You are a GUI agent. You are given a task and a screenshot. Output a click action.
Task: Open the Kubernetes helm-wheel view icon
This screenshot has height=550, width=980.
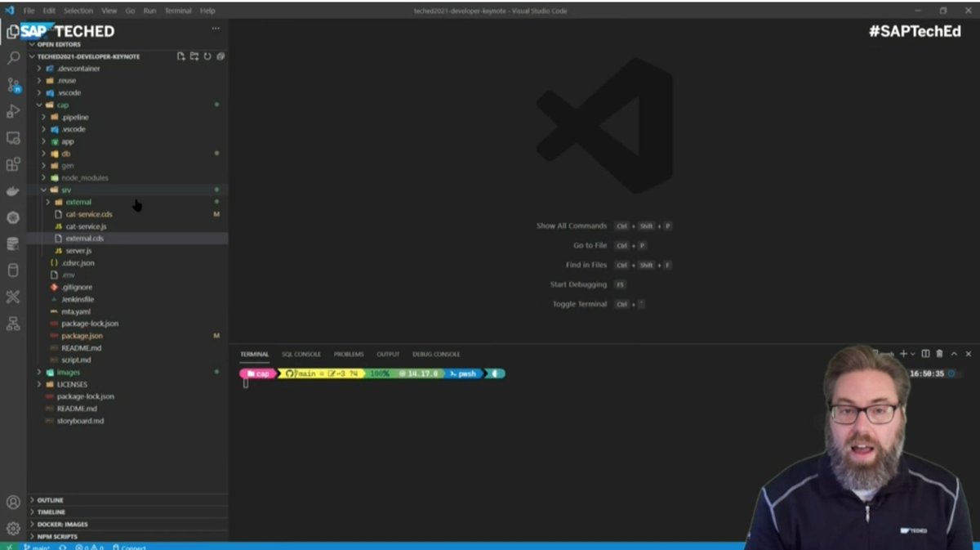(13, 217)
